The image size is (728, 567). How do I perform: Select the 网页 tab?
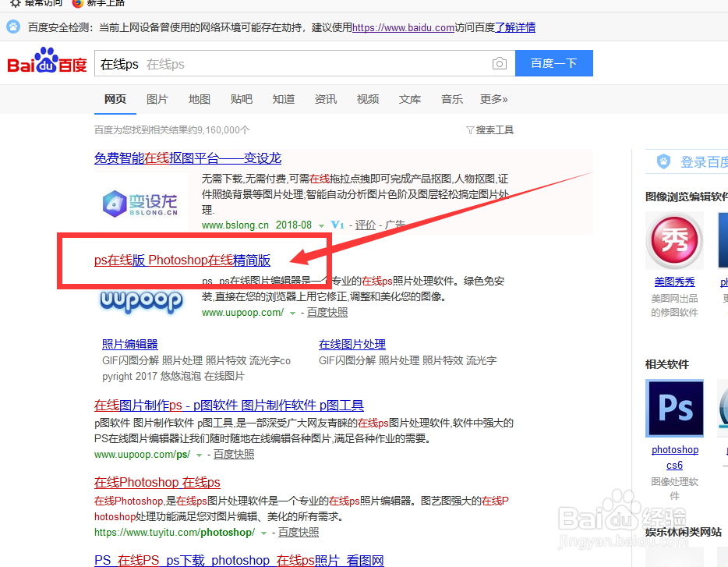115,99
